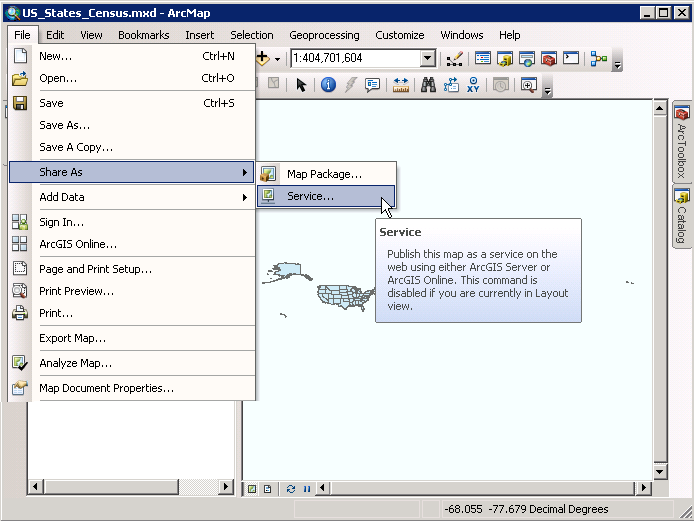Switch to Data View at map bottom
The width and height of the screenshot is (694, 521).
point(252,489)
